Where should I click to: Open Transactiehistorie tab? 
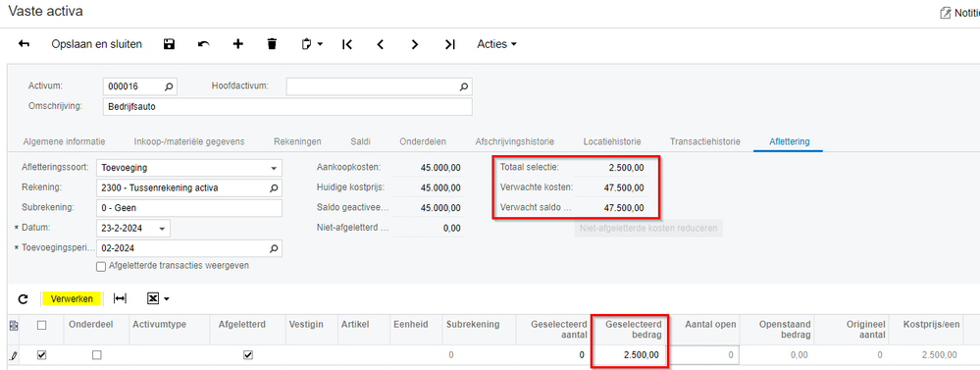tap(705, 142)
